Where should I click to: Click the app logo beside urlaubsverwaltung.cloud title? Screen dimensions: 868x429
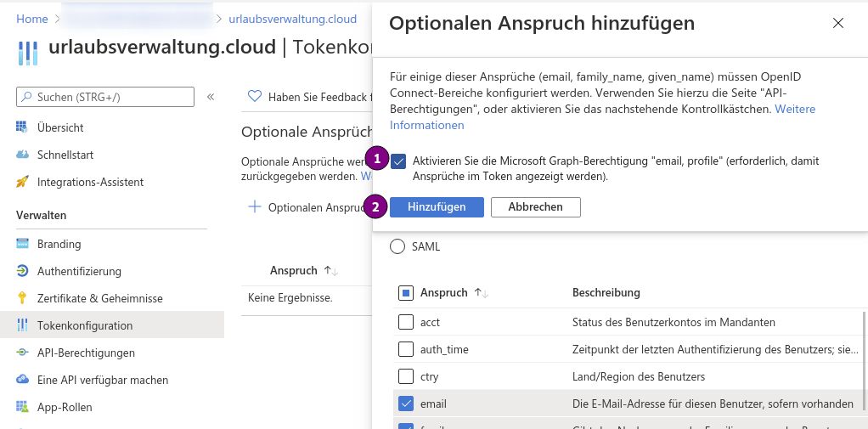point(28,54)
